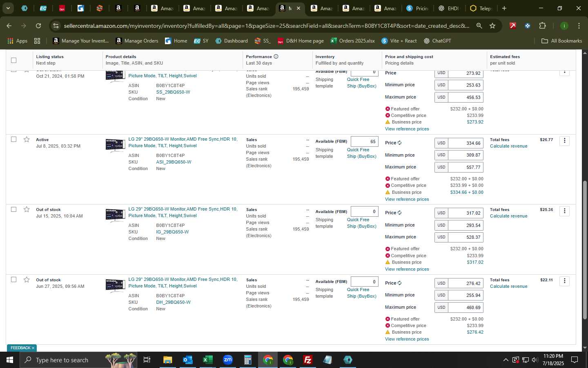This screenshot has width=588, height=368.
Task: Select the ASI_29BQ650-W listing checkbox
Action: pos(13,139)
